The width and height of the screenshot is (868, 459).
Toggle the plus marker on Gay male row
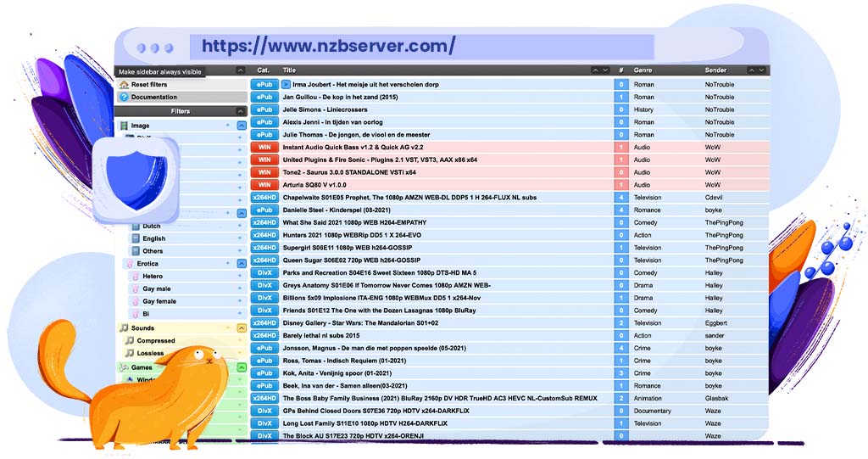click(240, 288)
